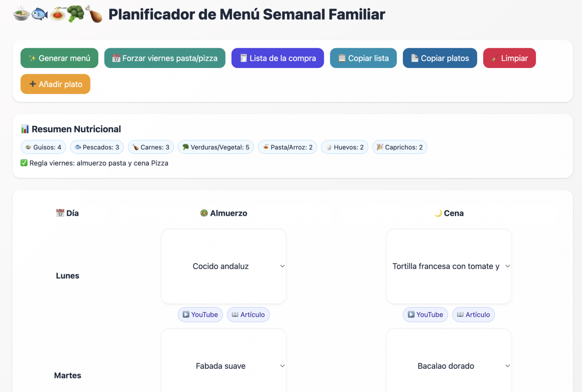The height and width of the screenshot is (392, 582).
Task: Select the Pescados: 3 summary chip
Action: 97,147
